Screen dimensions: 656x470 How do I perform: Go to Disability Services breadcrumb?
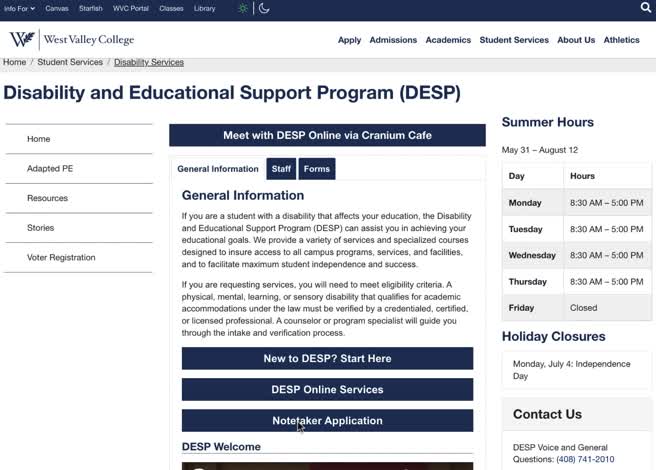149,62
